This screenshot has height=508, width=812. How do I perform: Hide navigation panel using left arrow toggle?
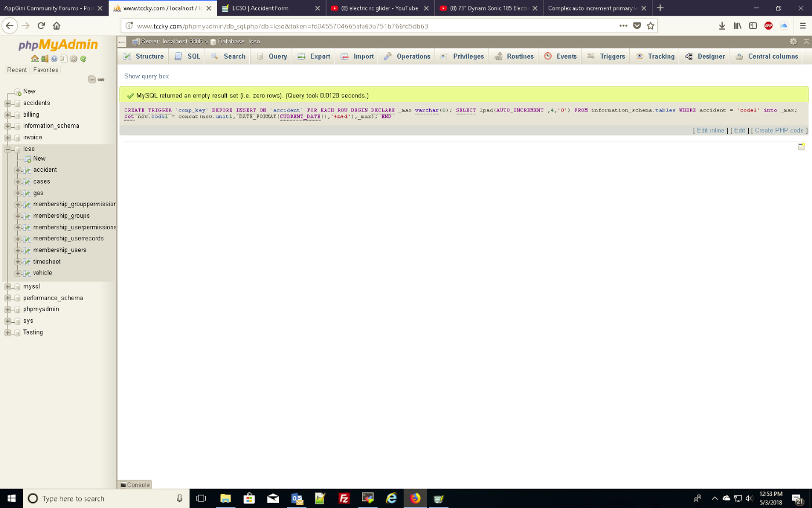pos(122,42)
